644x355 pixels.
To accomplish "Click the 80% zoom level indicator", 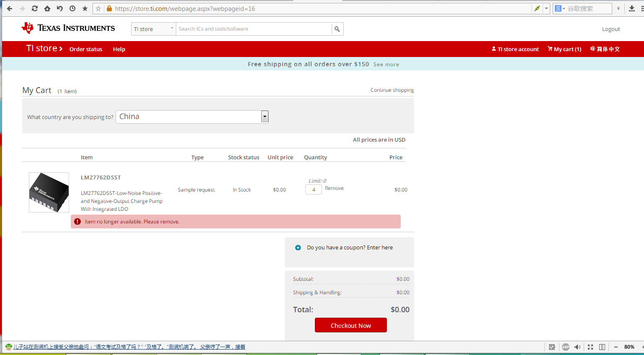I will pos(629,347).
